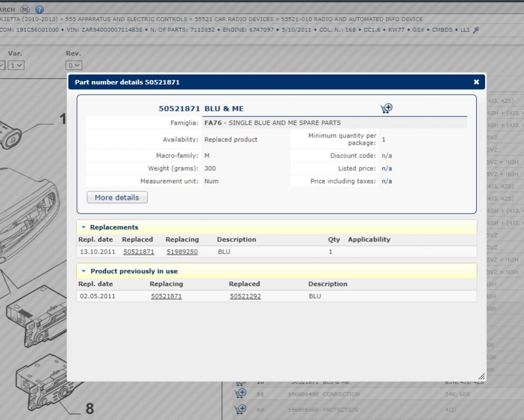Open replacing part 50521871 under previously in use
This screenshot has height=420, width=524.
click(166, 296)
